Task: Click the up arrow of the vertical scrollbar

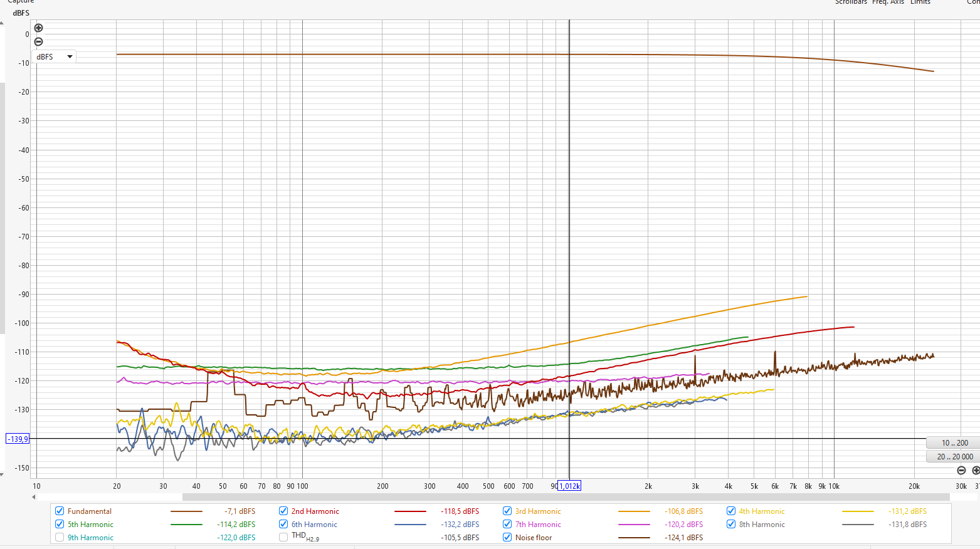Action: (2, 24)
